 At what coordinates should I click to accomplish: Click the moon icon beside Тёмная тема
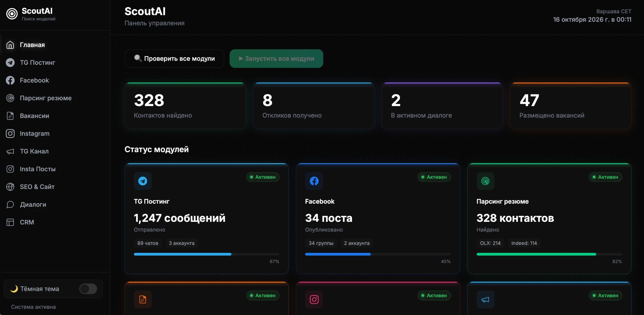click(14, 289)
